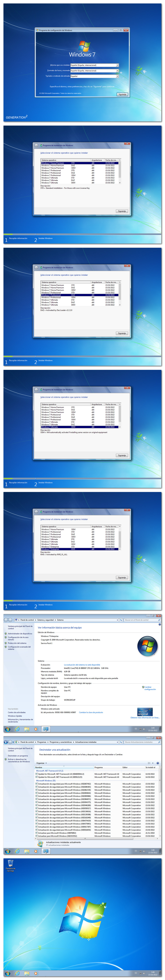
Task: Click the clock in the desktop screenshot tray
Action: click(153, 974)
